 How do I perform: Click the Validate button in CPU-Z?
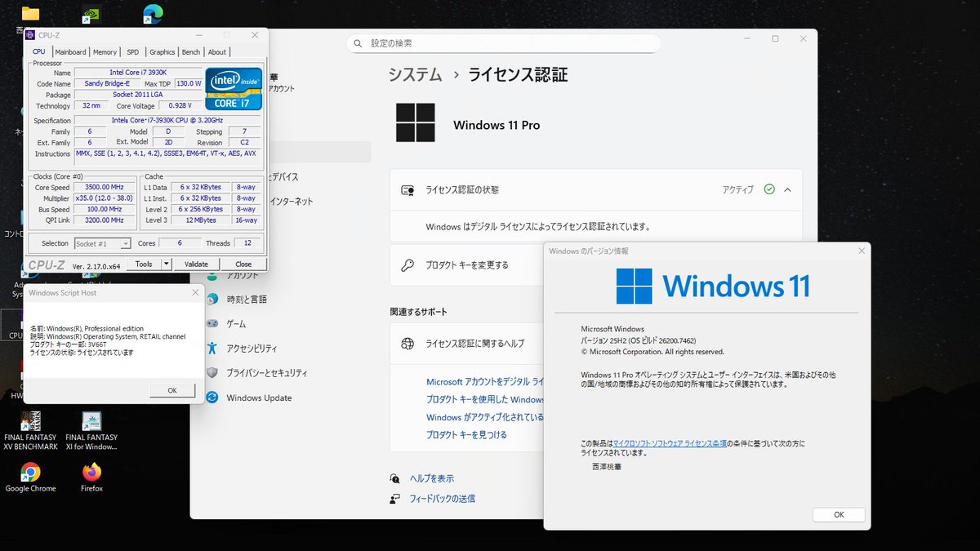click(196, 264)
